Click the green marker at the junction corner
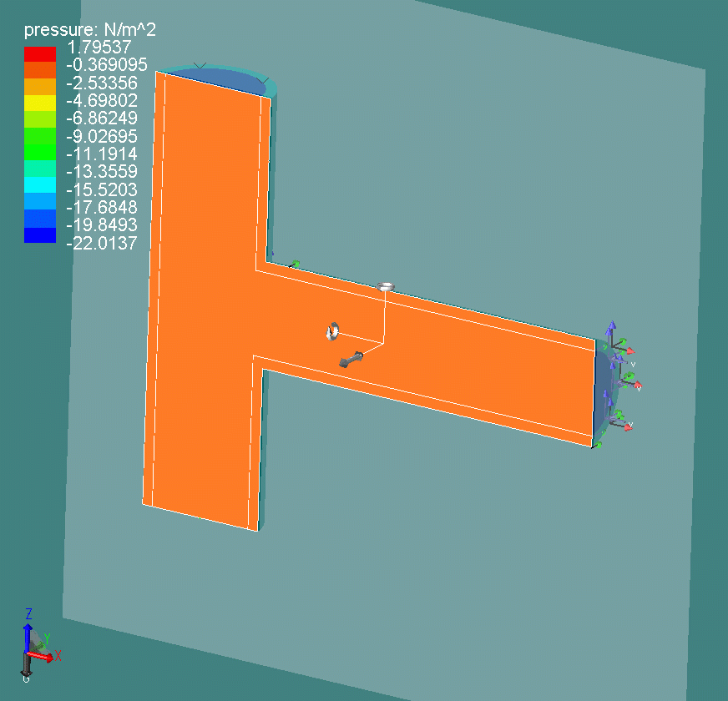This screenshot has width=728, height=701. click(294, 265)
